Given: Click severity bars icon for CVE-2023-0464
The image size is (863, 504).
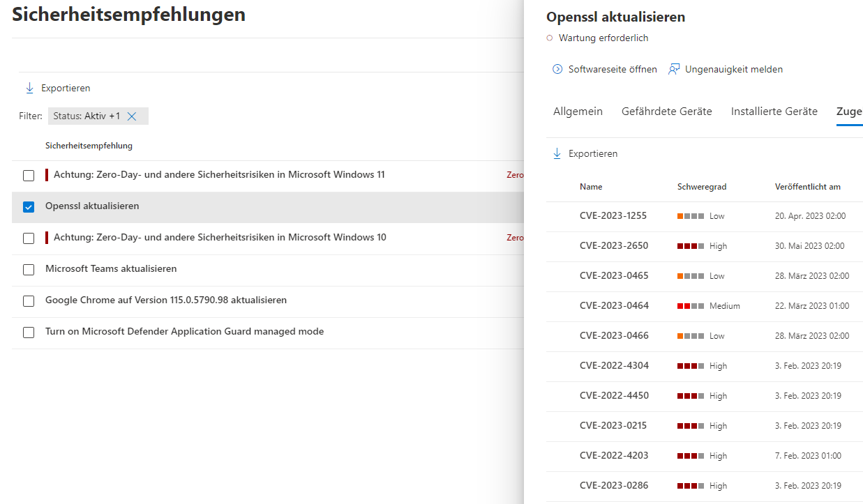Looking at the screenshot, I should [690, 306].
